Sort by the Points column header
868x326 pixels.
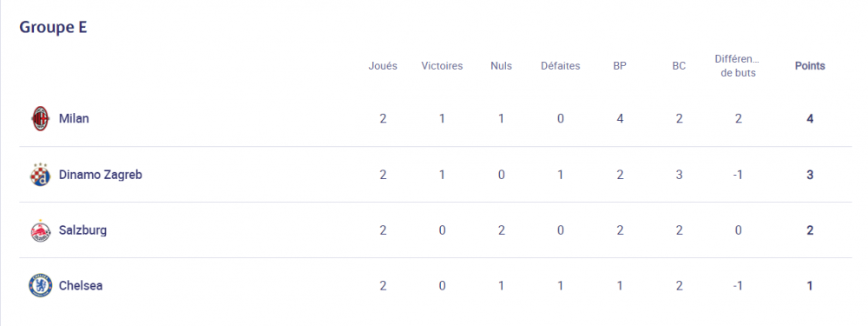810,66
